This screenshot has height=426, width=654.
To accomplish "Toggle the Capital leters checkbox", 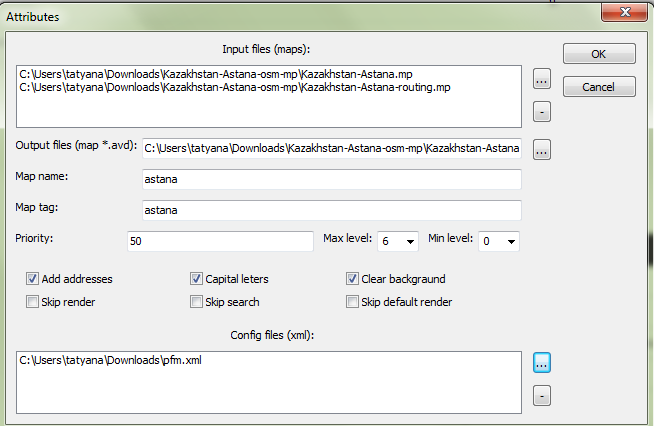I will (x=197, y=279).
